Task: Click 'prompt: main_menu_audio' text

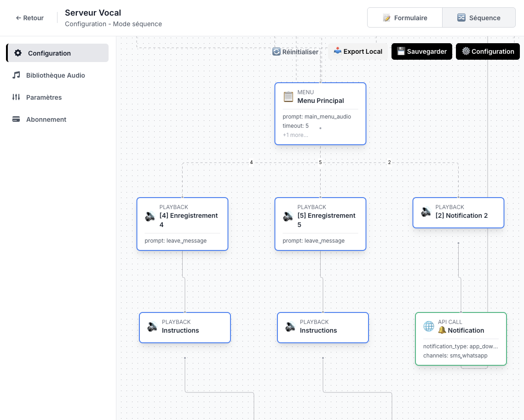Action: pos(317,117)
